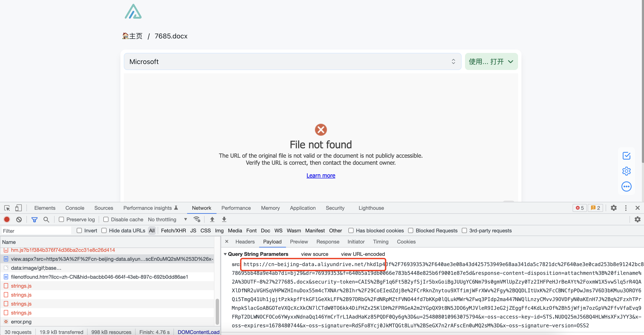Image resolution: width=644 pixels, height=335 pixels.
Task: Click the 7685.docx breadcrumb
Action: point(171,36)
